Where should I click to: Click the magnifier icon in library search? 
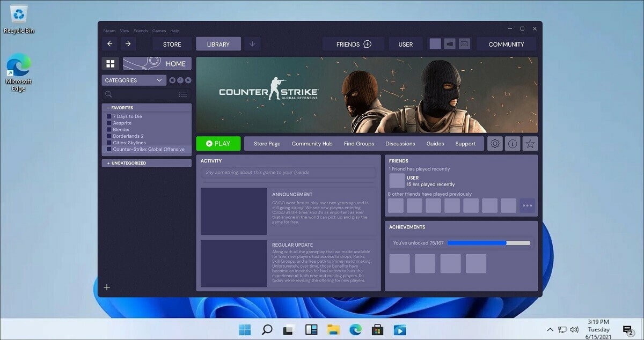point(108,94)
